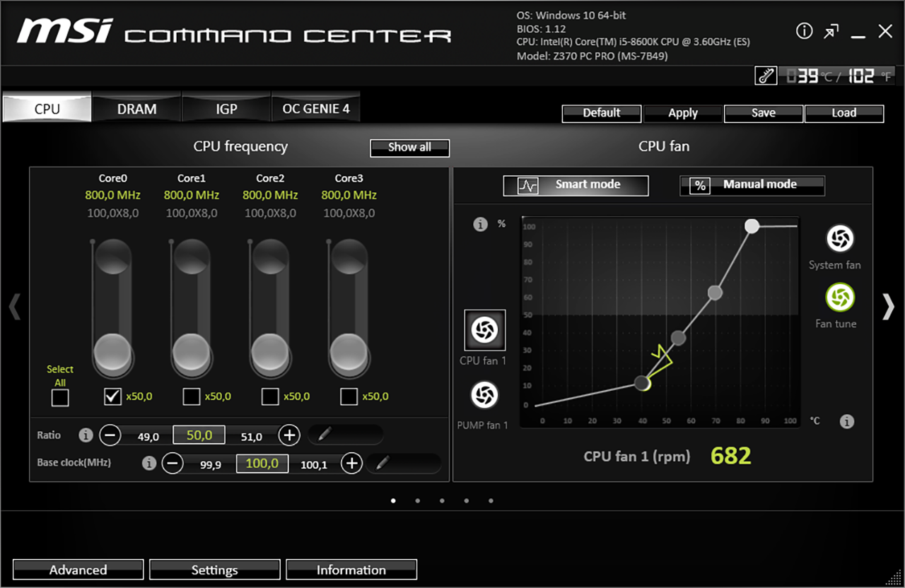The width and height of the screenshot is (905, 588).
Task: Open the IGP tab
Action: (x=226, y=109)
